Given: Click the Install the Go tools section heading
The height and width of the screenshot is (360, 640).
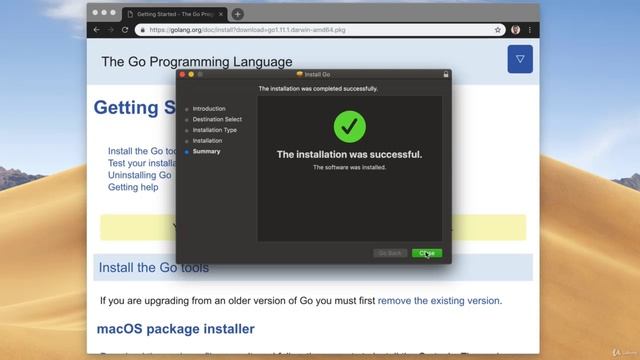Looking at the screenshot, I should pyautogui.click(x=153, y=267).
